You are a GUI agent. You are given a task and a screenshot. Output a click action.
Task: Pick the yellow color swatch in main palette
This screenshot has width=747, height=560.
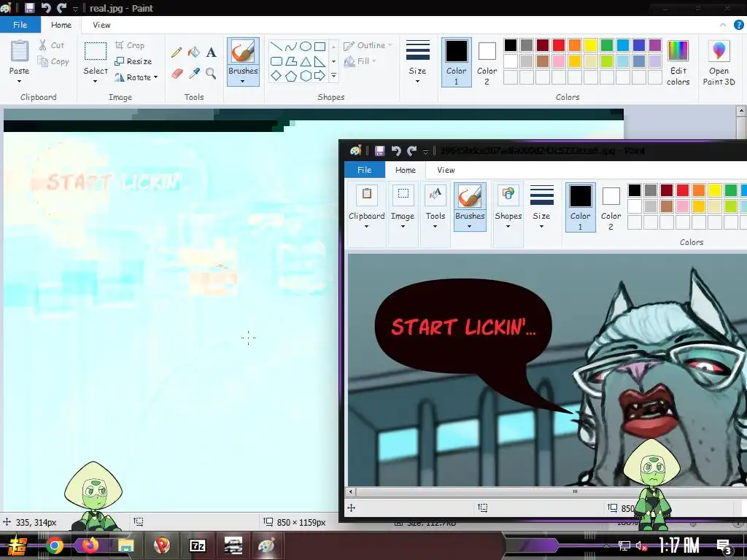(x=591, y=45)
